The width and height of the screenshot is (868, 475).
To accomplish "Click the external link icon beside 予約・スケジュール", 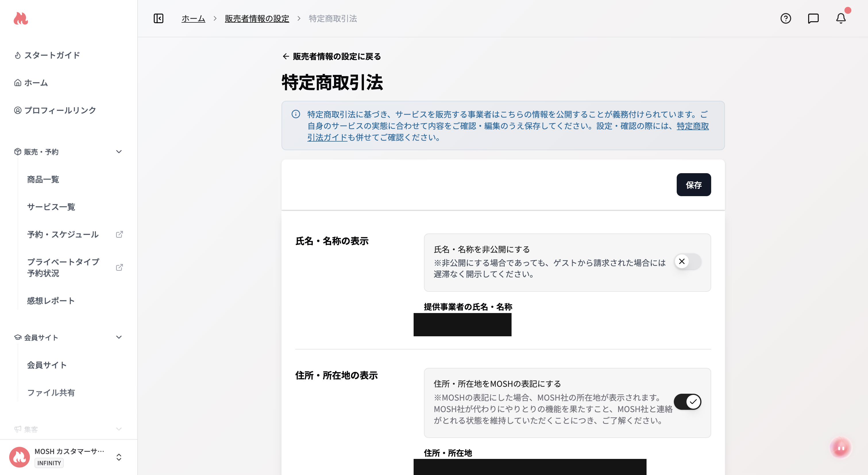I will pyautogui.click(x=119, y=234).
